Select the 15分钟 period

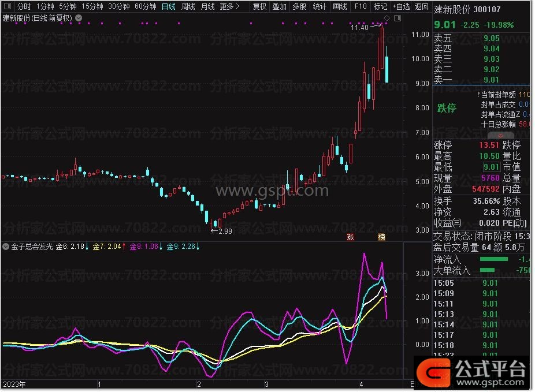tap(92, 6)
